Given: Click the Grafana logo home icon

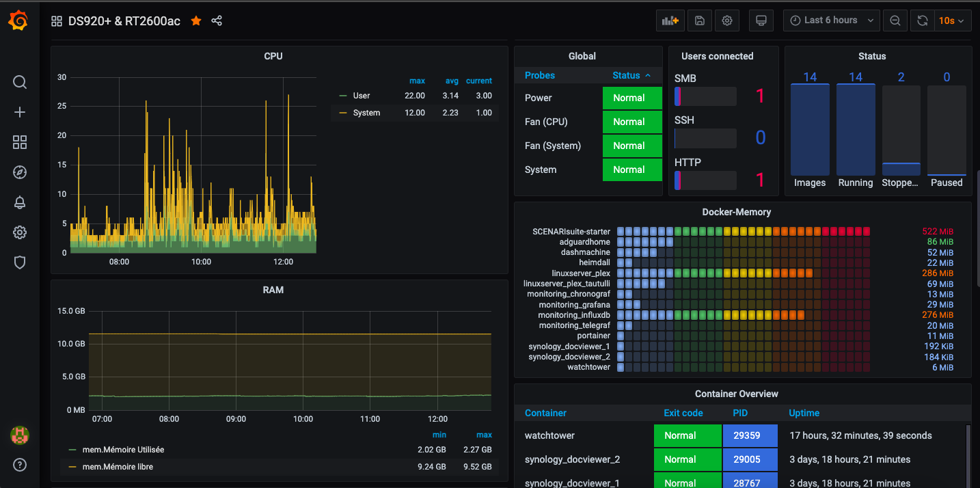Looking at the screenshot, I should tap(18, 21).
